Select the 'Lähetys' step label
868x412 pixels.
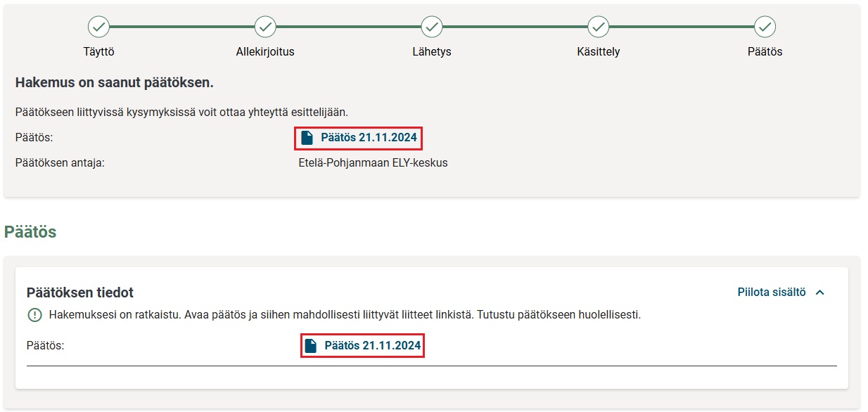[x=432, y=52]
